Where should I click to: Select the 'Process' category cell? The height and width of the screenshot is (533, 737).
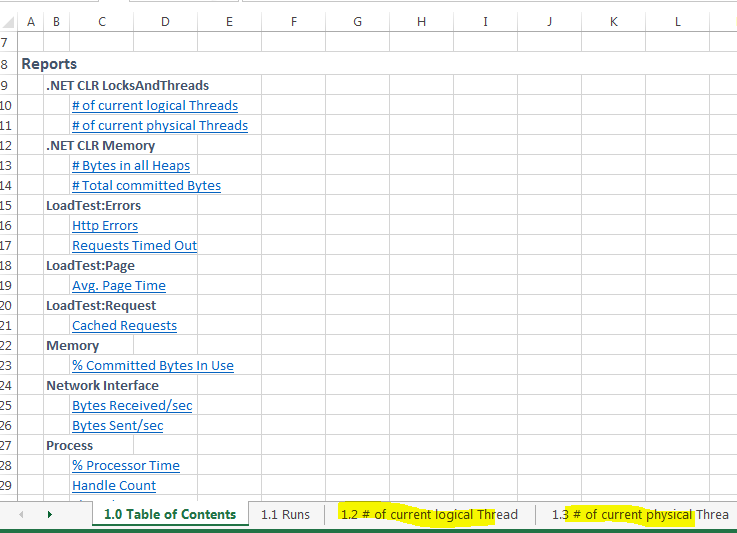[x=69, y=446]
